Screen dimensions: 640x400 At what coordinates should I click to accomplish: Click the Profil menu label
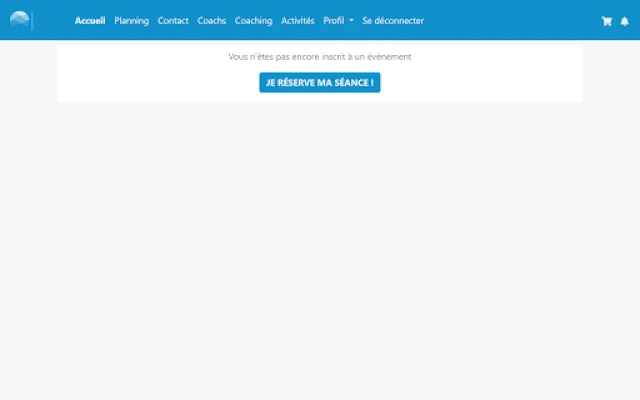(333, 21)
